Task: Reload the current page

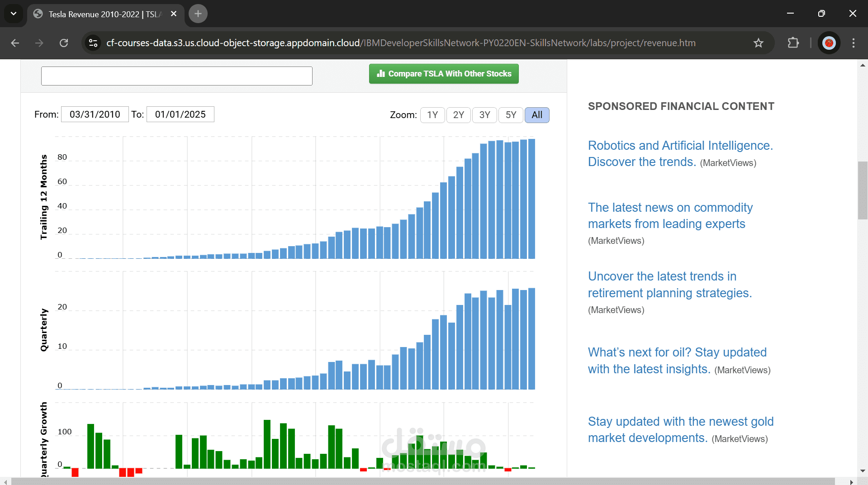Action: point(64,43)
